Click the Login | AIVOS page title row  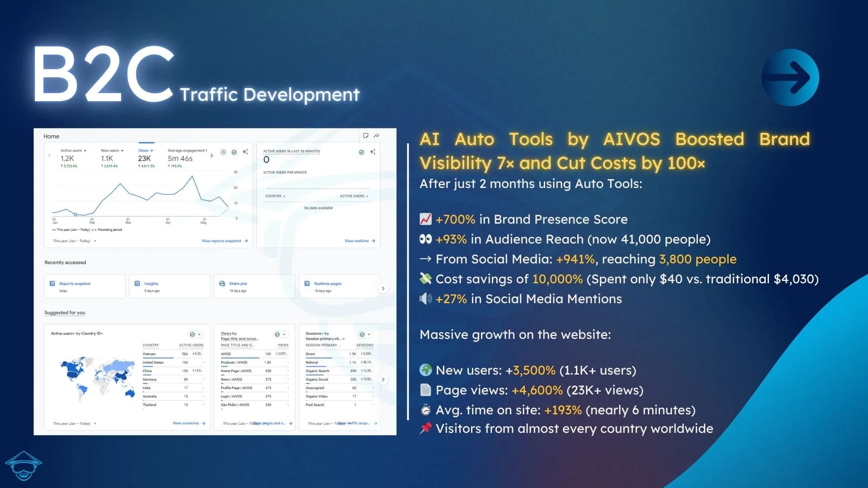coord(255,396)
